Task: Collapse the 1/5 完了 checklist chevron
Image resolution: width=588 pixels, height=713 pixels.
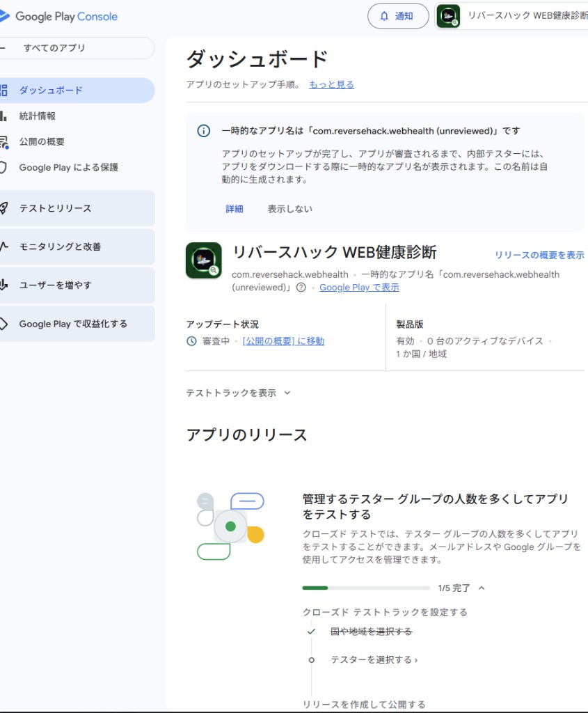Action: 482,588
